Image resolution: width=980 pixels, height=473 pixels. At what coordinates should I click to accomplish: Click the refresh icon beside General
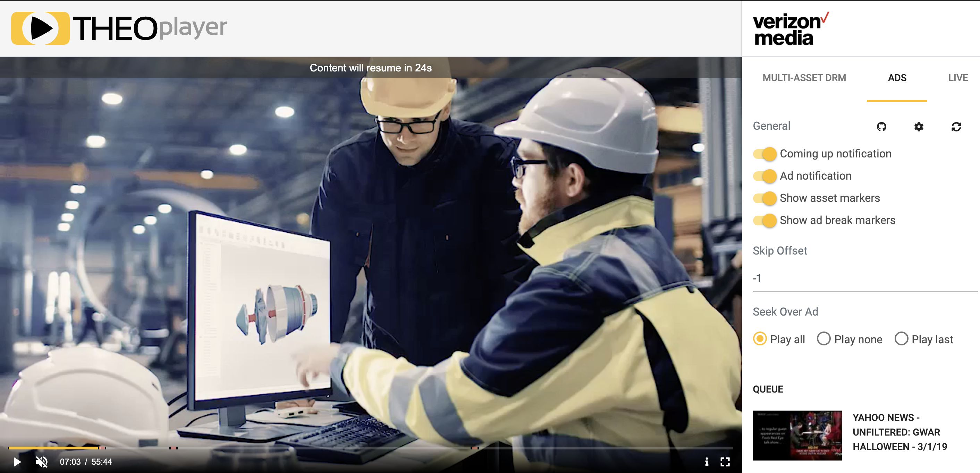tap(956, 127)
